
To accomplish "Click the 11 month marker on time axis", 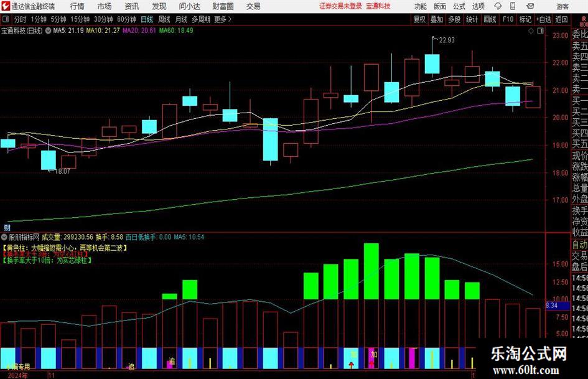I will [52, 375].
